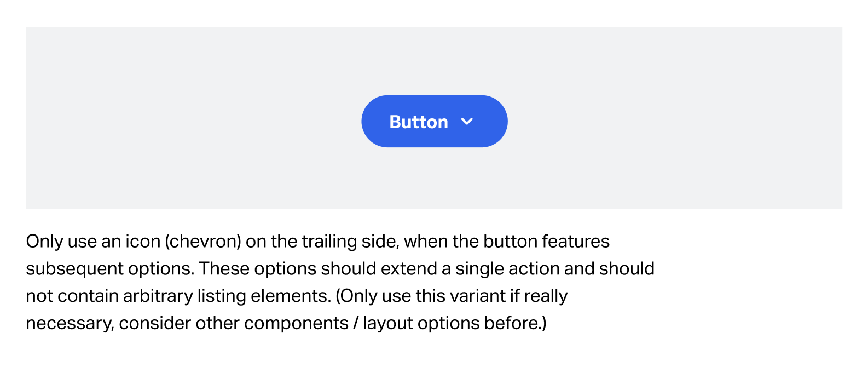The width and height of the screenshot is (868, 367).
Task: Click the gray preview panel background
Action: click(164, 66)
